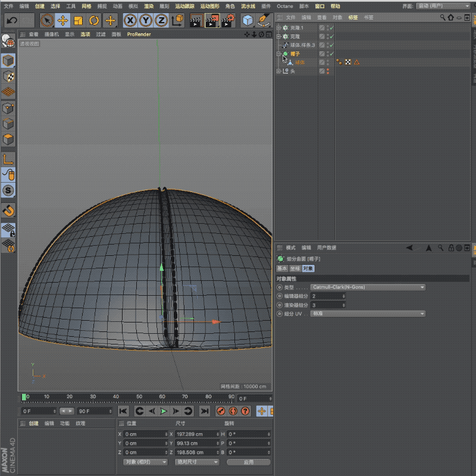This screenshot has height=476, width=476.
Task: Click the 应用 apply button
Action: pyautogui.click(x=248, y=462)
